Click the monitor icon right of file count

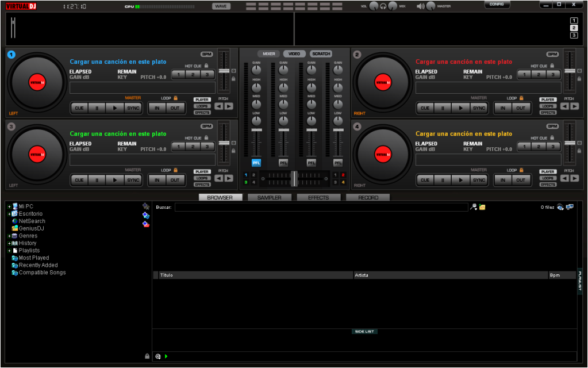[x=570, y=207]
